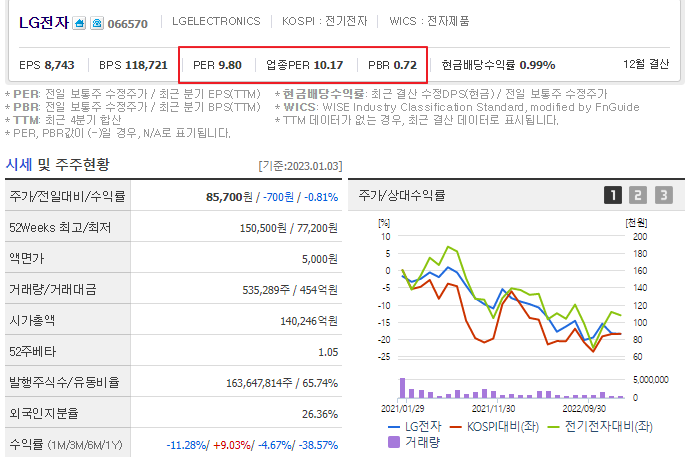Click the WICS : 전자제품 classification

point(429,21)
